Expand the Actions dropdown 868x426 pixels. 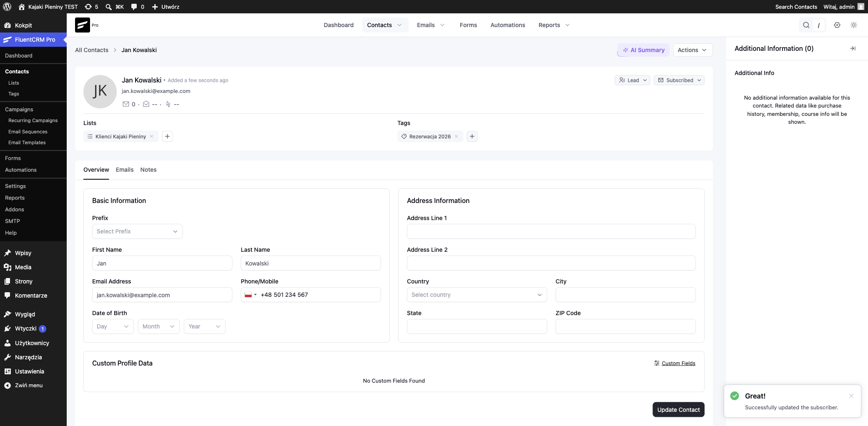point(692,50)
